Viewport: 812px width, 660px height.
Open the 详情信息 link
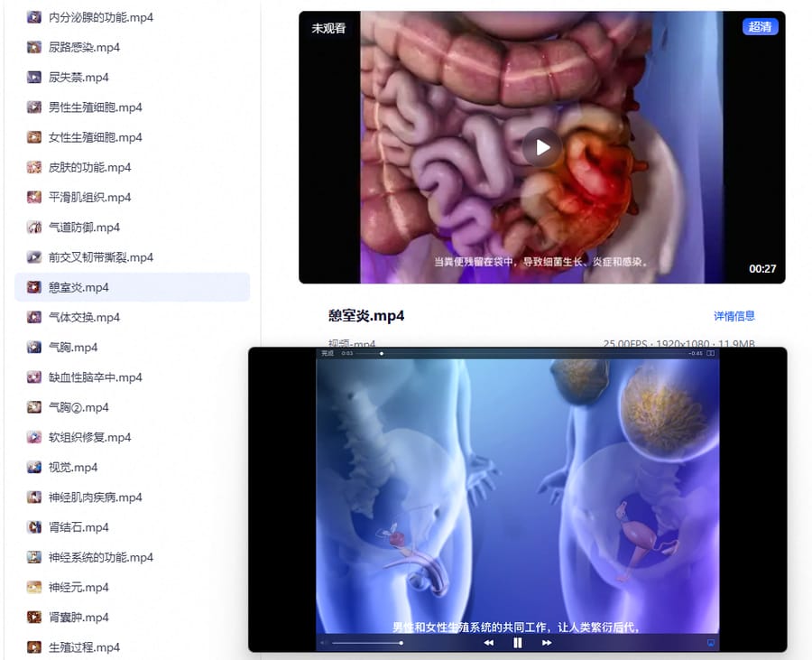(734, 316)
